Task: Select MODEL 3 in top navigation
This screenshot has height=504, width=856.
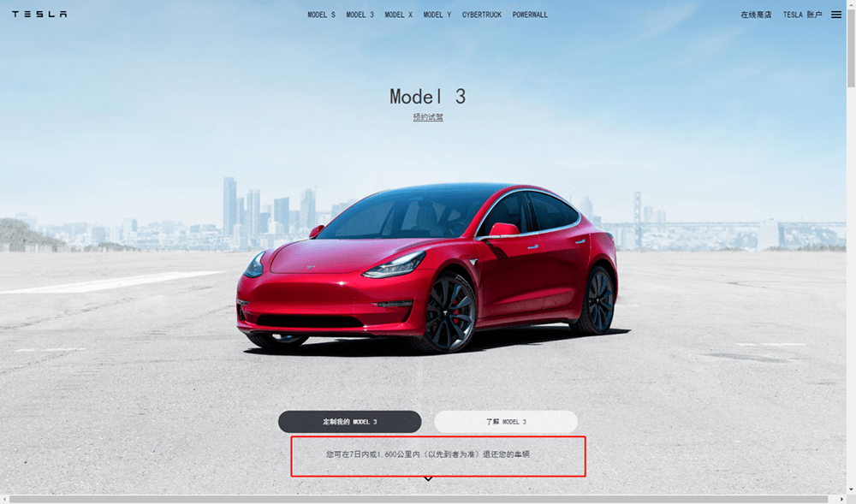Action: coord(360,15)
